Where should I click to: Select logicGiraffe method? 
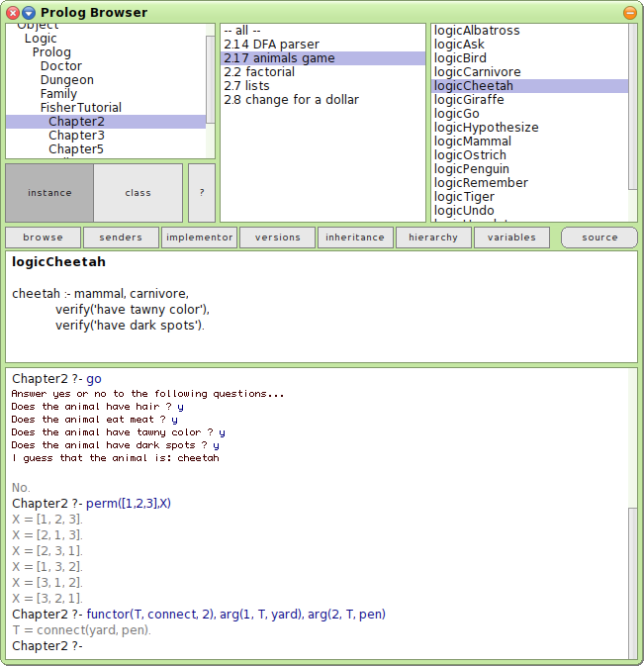point(530,99)
